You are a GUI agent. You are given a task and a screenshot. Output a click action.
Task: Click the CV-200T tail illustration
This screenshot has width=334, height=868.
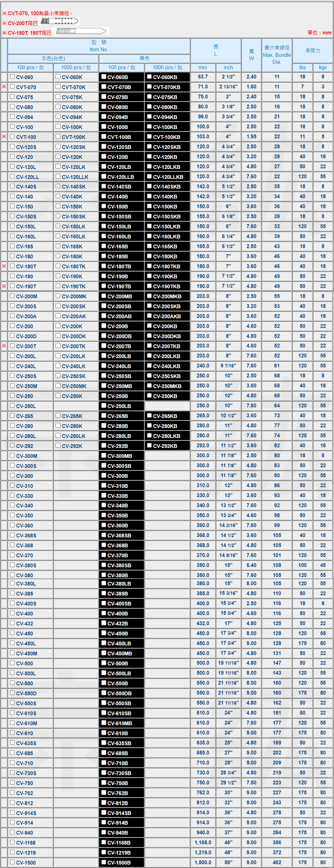click(x=60, y=21)
